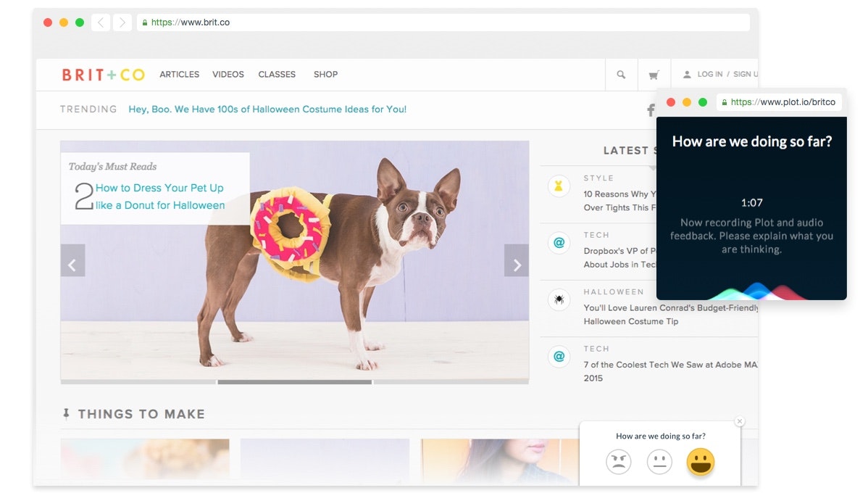Select the first carousel progress segment
Screen dimensions: 868x493
(138, 381)
